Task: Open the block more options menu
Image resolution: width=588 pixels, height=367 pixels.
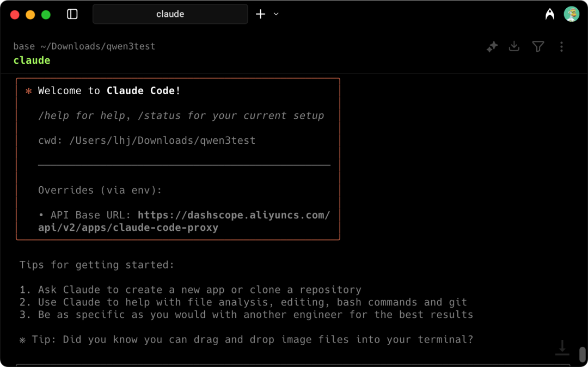Action: [561, 46]
